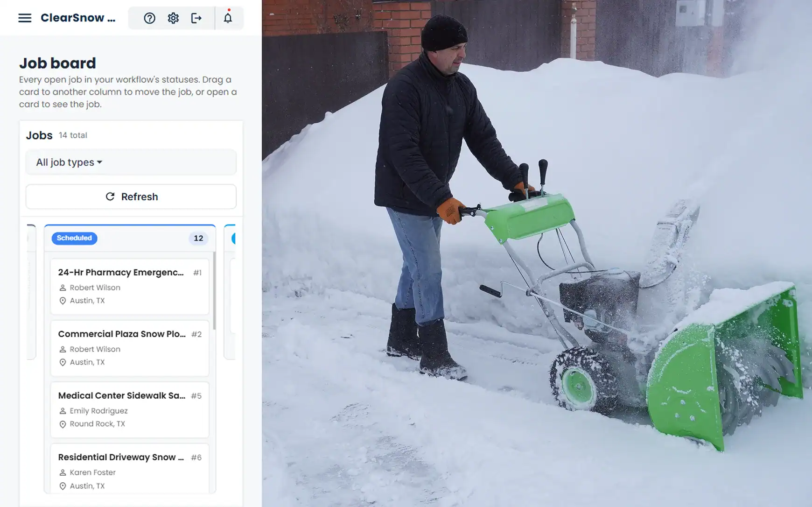Screen dimensions: 812x507
Task: Click the 14 total jobs count
Action: 73,135
